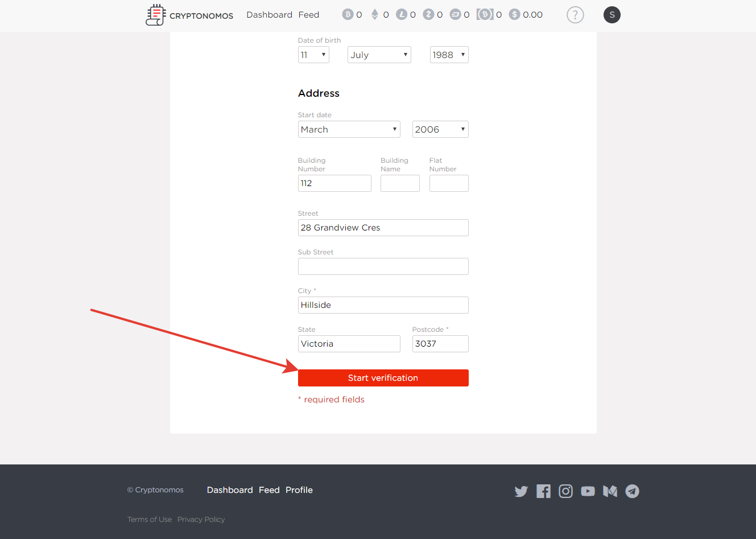Open the start date month dropdown showing March
The height and width of the screenshot is (539, 756).
click(349, 129)
